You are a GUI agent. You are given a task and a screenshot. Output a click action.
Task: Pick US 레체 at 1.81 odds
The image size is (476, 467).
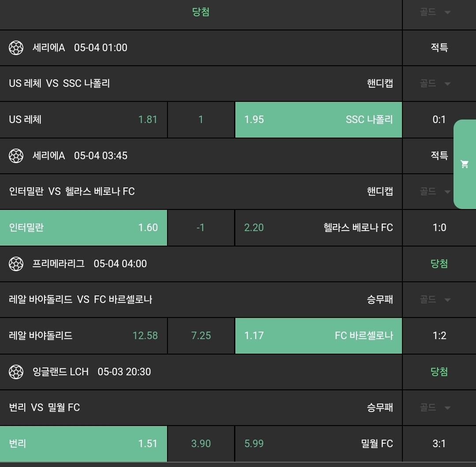pyautogui.click(x=83, y=120)
